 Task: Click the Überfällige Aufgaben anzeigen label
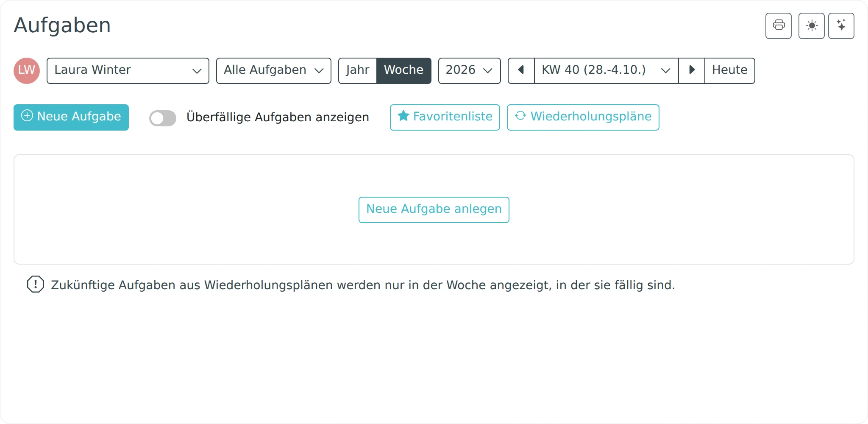coord(278,117)
